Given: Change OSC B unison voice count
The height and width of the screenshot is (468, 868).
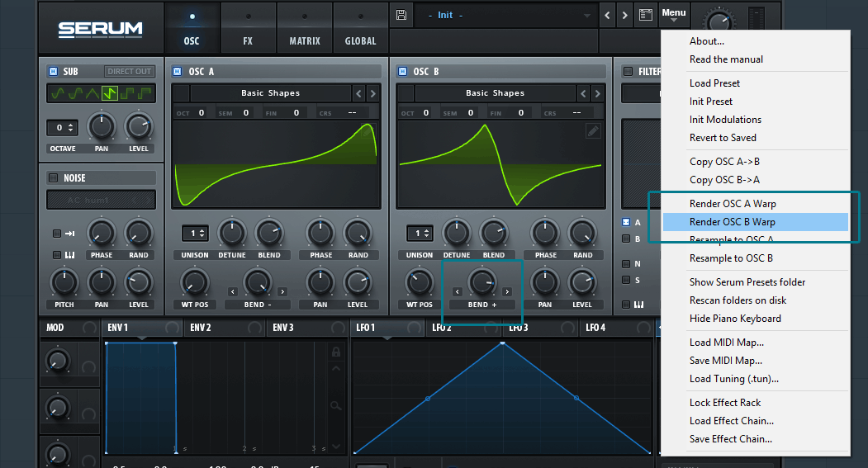Looking at the screenshot, I should click(420, 234).
